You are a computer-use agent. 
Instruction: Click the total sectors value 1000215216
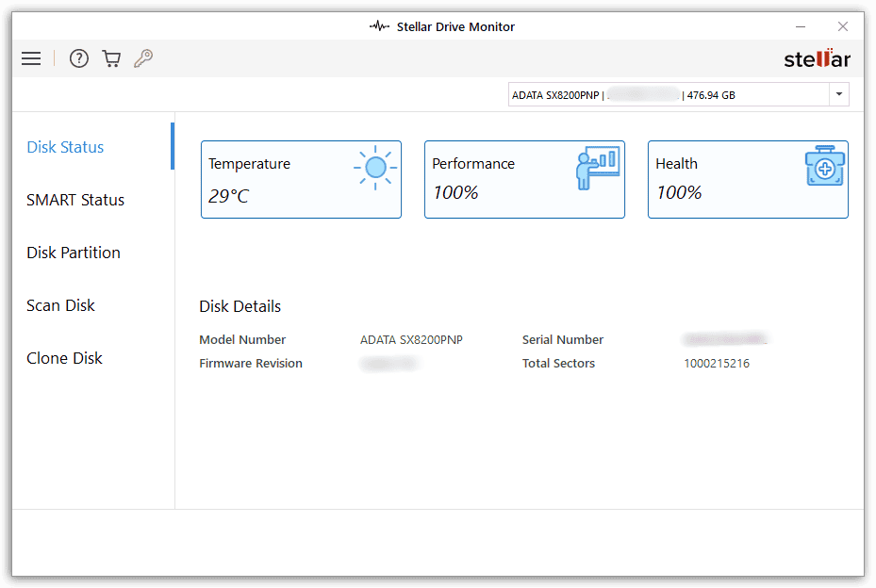(x=717, y=363)
